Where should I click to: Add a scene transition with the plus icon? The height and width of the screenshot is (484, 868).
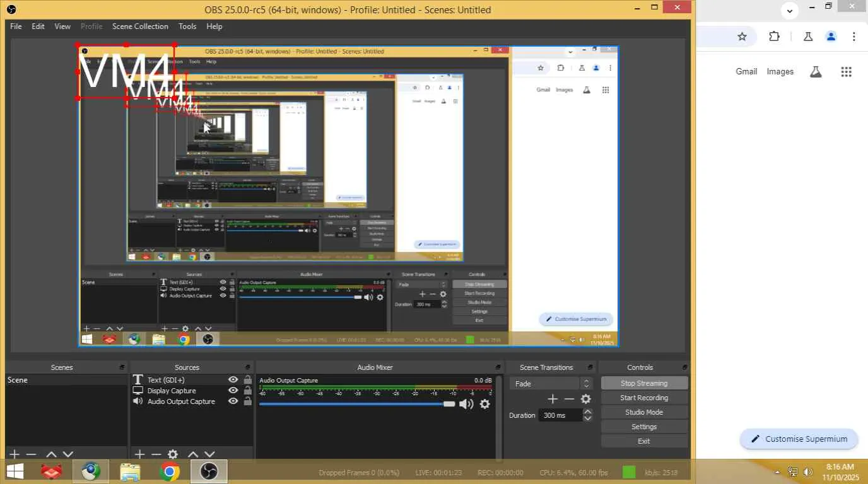553,399
